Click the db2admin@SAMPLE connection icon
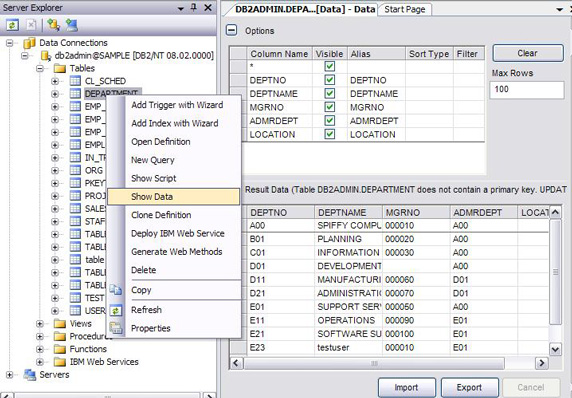The width and height of the screenshot is (572, 398). pos(46,56)
